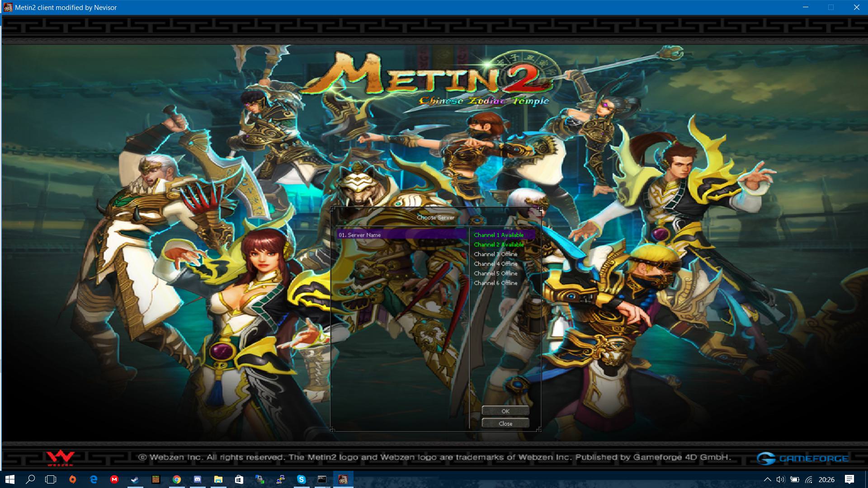Switch to Steam on the taskbar
This screenshot has height=488, width=868.
pyautogui.click(x=135, y=479)
